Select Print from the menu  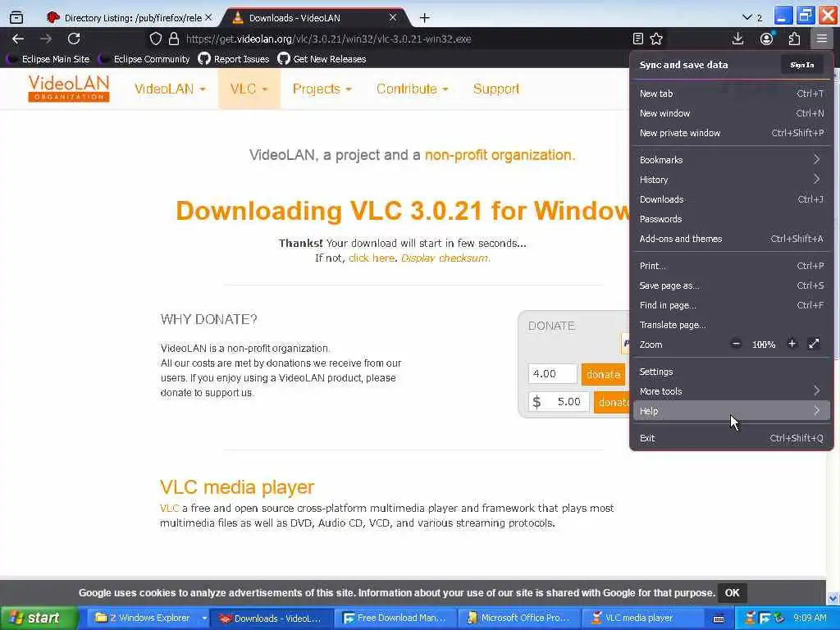pyautogui.click(x=731, y=266)
